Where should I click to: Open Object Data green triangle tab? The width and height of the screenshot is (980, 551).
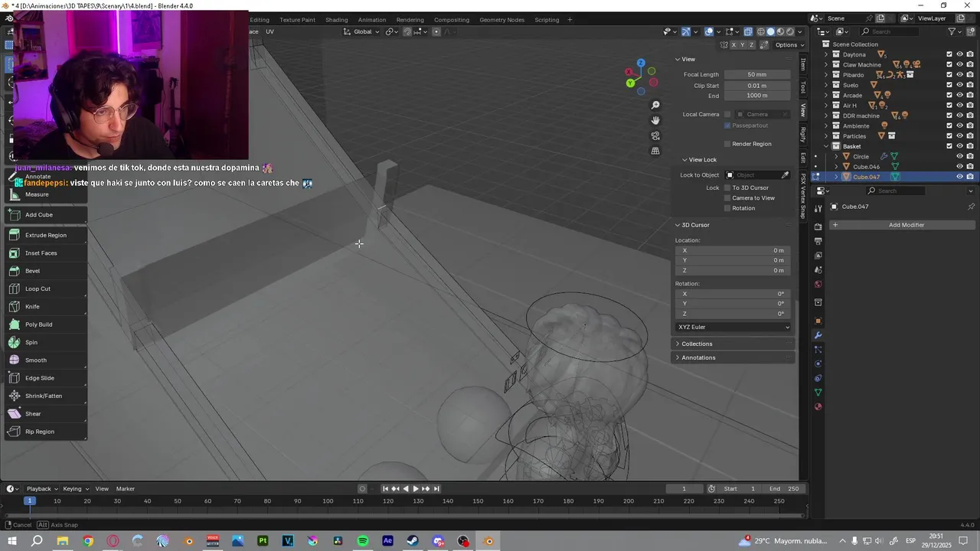pyautogui.click(x=818, y=393)
